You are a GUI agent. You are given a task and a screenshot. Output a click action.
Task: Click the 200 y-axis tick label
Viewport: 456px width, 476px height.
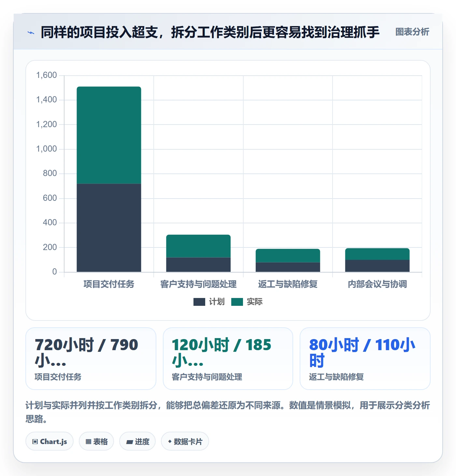50,247
